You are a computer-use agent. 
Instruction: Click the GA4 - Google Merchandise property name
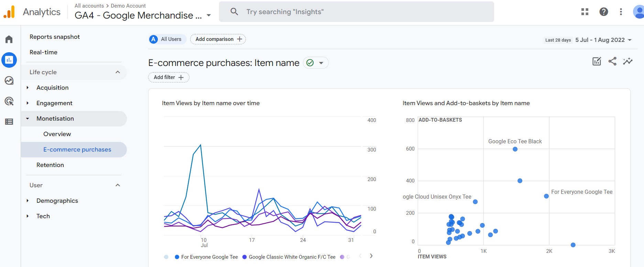point(138,15)
